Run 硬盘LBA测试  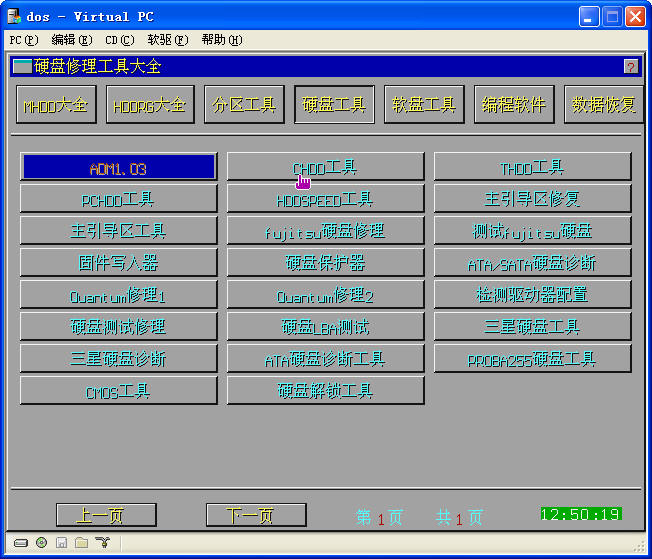click(x=326, y=326)
